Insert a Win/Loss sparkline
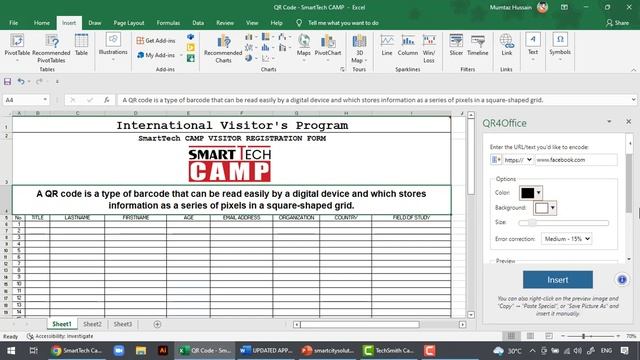The height and width of the screenshot is (360, 640). click(x=429, y=48)
